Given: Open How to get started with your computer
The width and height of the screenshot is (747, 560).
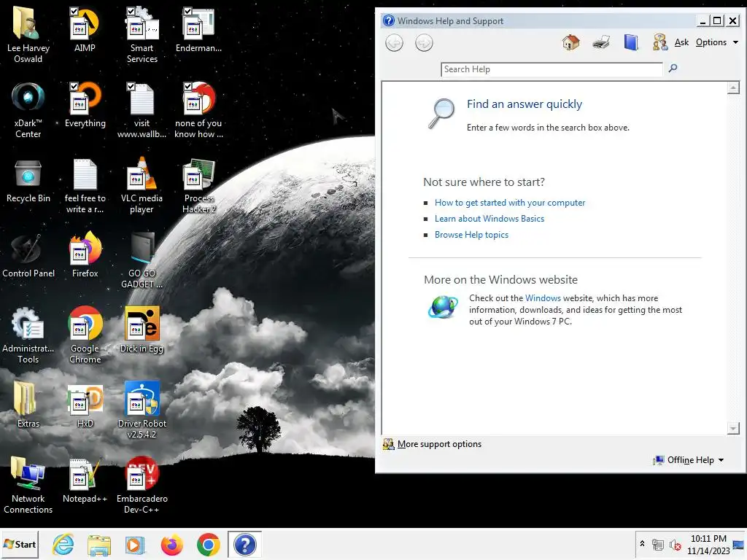Looking at the screenshot, I should pyautogui.click(x=509, y=203).
